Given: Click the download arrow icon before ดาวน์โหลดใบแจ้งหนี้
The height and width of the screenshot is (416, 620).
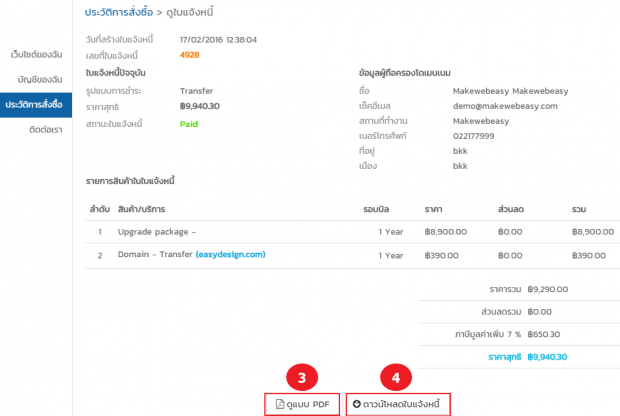Looking at the screenshot, I should click(x=357, y=404).
